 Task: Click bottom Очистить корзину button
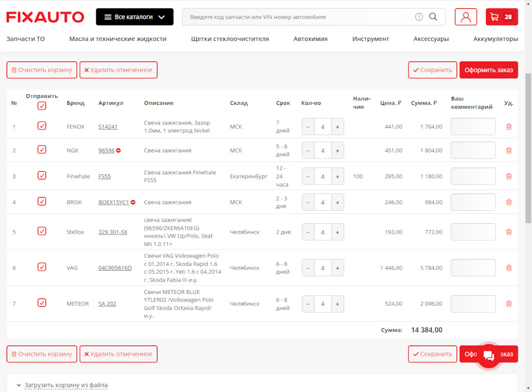click(42, 354)
